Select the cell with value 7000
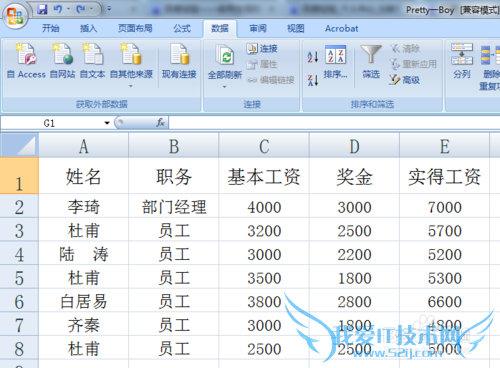 point(445,207)
